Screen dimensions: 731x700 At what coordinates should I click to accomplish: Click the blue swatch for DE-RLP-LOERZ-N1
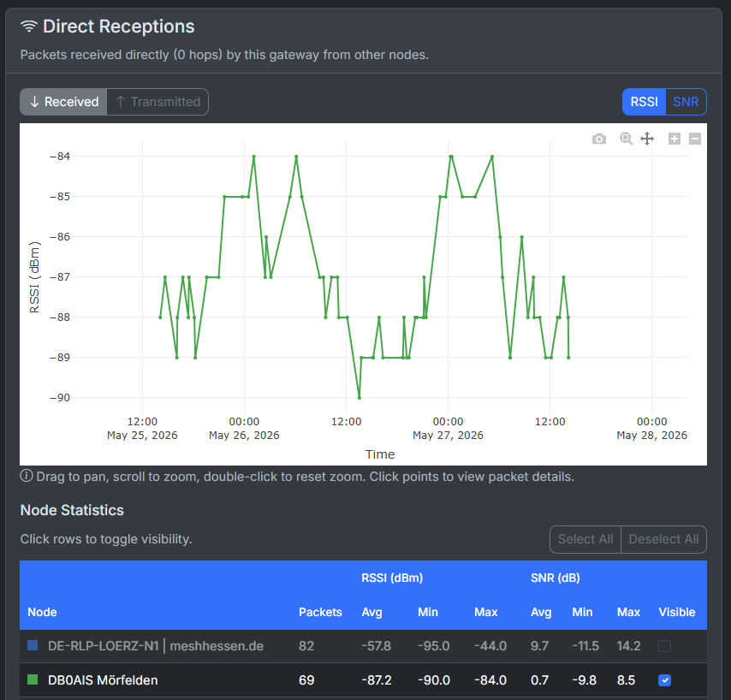pyautogui.click(x=33, y=645)
